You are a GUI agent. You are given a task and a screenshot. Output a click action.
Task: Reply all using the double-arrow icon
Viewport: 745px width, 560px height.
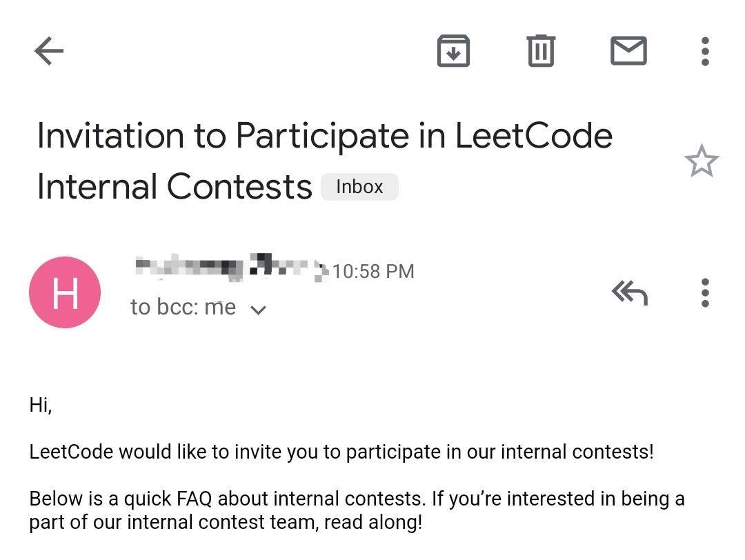[x=630, y=292]
